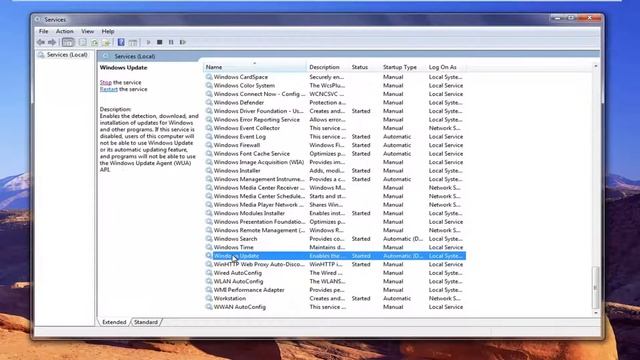Click gear icon beside Windows Installer

pos(209,171)
